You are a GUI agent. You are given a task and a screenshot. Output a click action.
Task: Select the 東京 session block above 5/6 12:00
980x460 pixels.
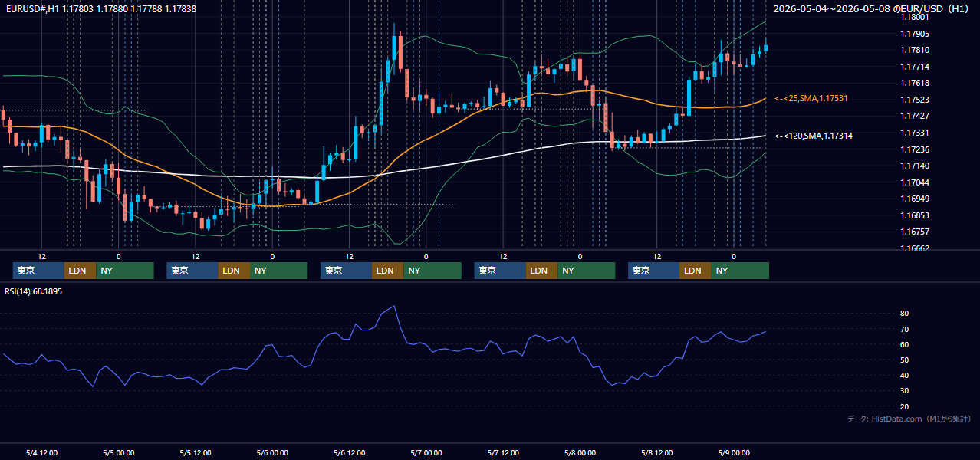pyautogui.click(x=346, y=271)
